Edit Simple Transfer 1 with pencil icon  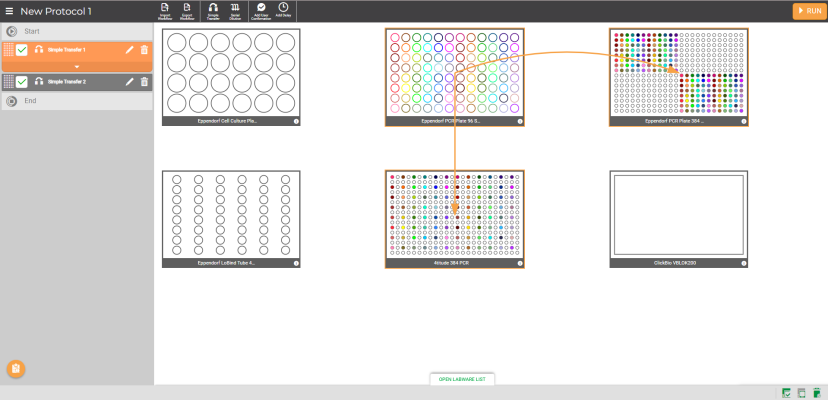[x=129, y=50]
